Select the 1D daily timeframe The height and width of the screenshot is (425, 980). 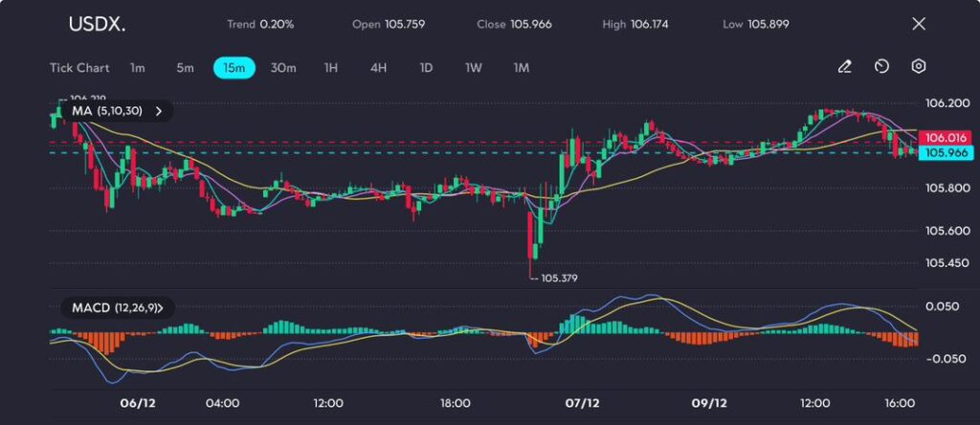pos(426,68)
